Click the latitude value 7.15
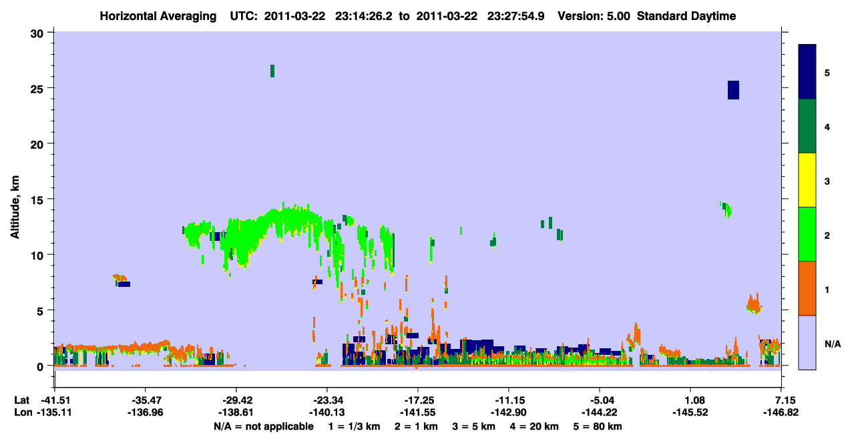This screenshot has height=445, width=868. click(785, 400)
